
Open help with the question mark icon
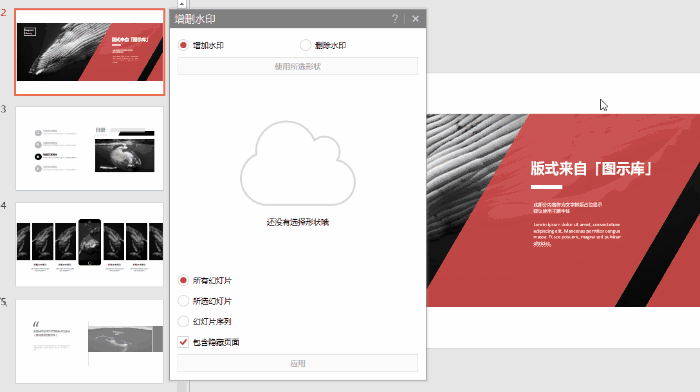[395, 19]
